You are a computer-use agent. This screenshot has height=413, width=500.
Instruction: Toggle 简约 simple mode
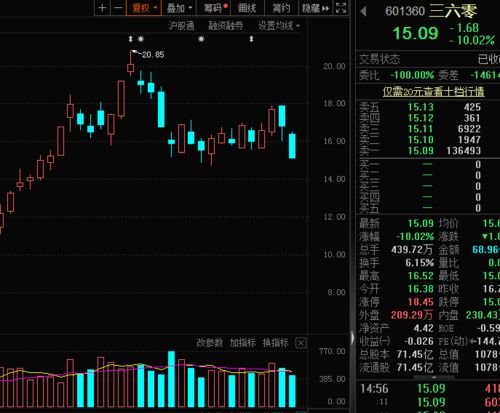[x=281, y=8]
